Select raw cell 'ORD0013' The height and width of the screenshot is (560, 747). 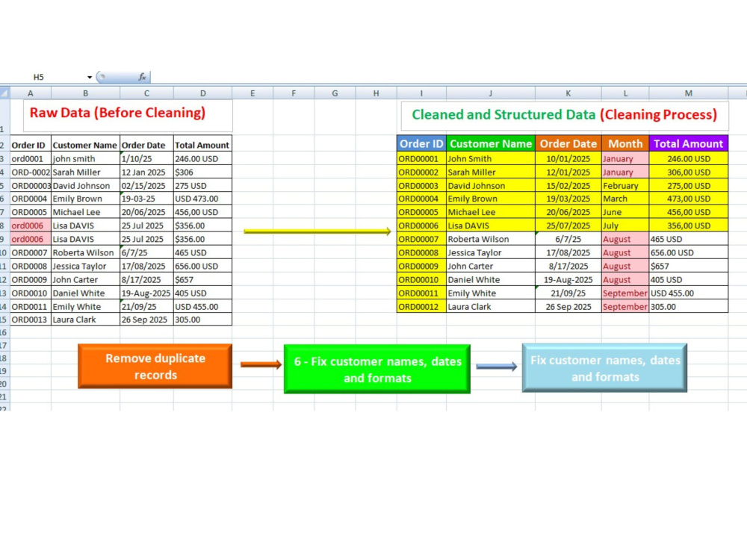pos(31,320)
